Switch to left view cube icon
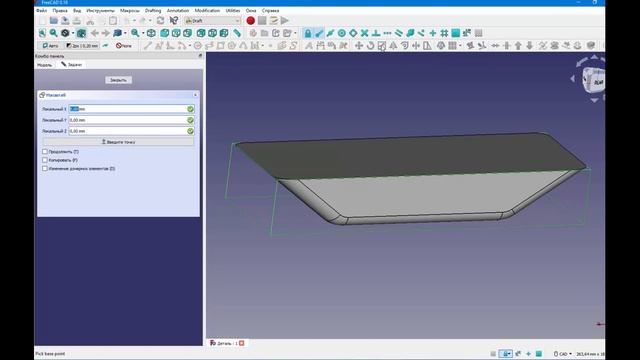 224,33
